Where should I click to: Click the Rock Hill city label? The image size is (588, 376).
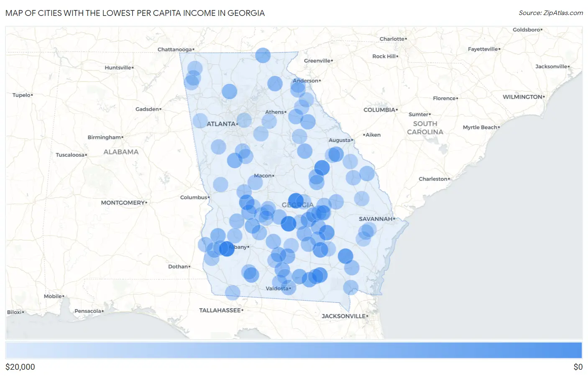point(384,56)
